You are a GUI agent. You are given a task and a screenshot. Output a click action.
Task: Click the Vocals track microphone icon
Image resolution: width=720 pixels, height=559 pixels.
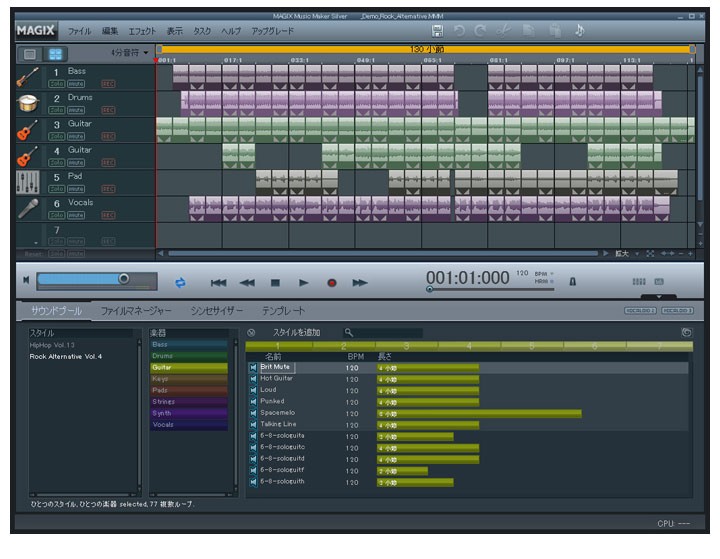[x=28, y=209]
